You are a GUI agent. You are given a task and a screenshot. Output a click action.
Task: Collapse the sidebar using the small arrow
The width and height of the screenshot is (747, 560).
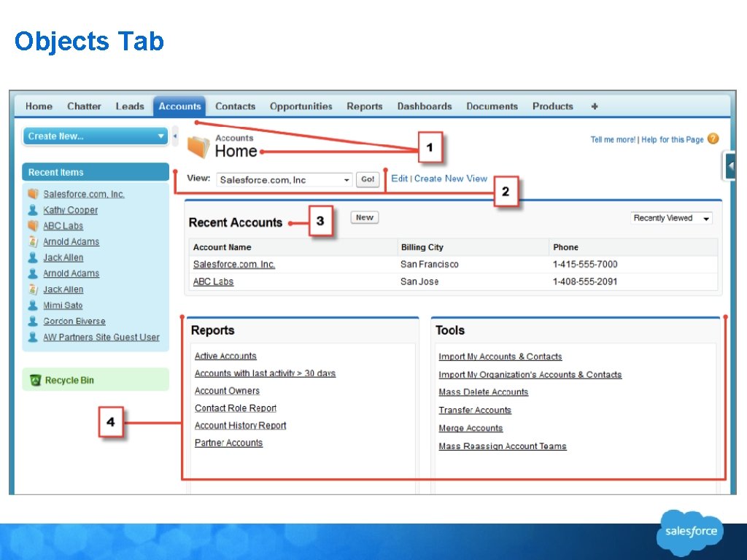click(x=175, y=136)
